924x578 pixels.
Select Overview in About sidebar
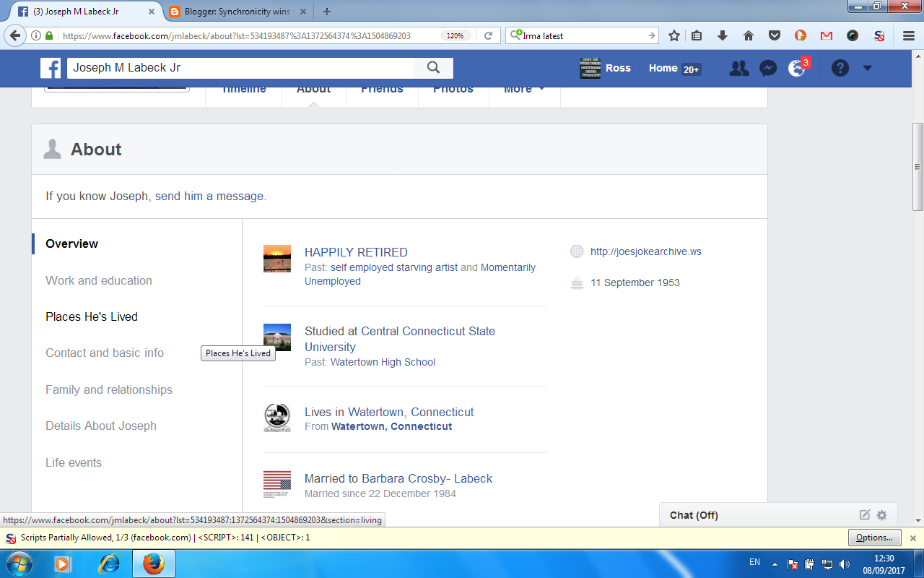click(71, 243)
